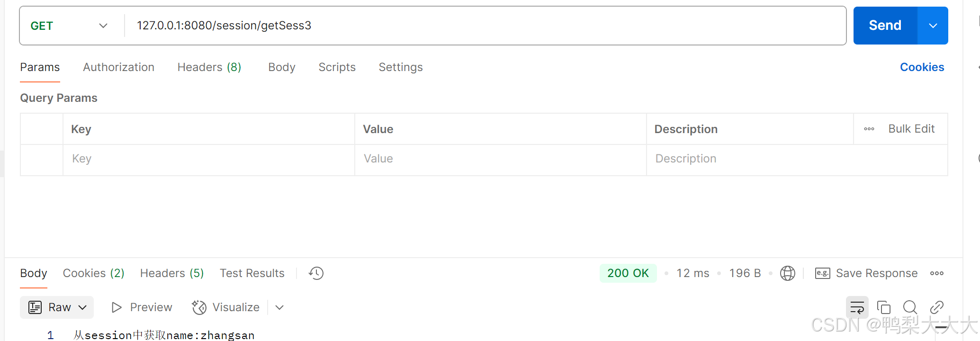Open params table column options ellipsis
980x341 pixels.
tap(869, 129)
